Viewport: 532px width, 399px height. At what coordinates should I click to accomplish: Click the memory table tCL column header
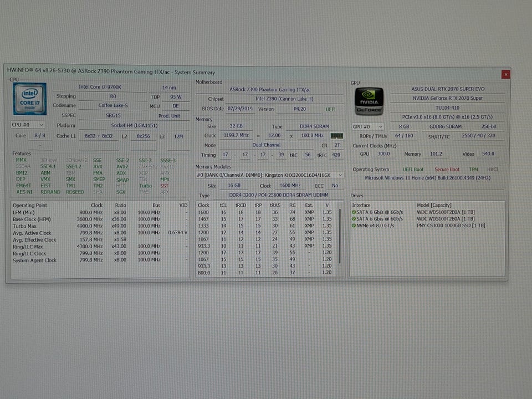(223, 205)
